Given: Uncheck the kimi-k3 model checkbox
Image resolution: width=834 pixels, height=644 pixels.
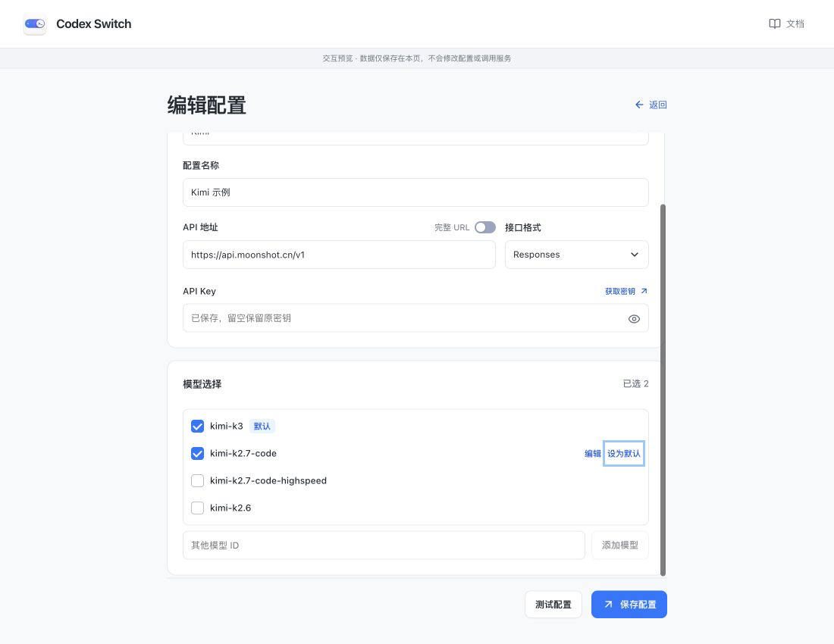Looking at the screenshot, I should click(197, 426).
